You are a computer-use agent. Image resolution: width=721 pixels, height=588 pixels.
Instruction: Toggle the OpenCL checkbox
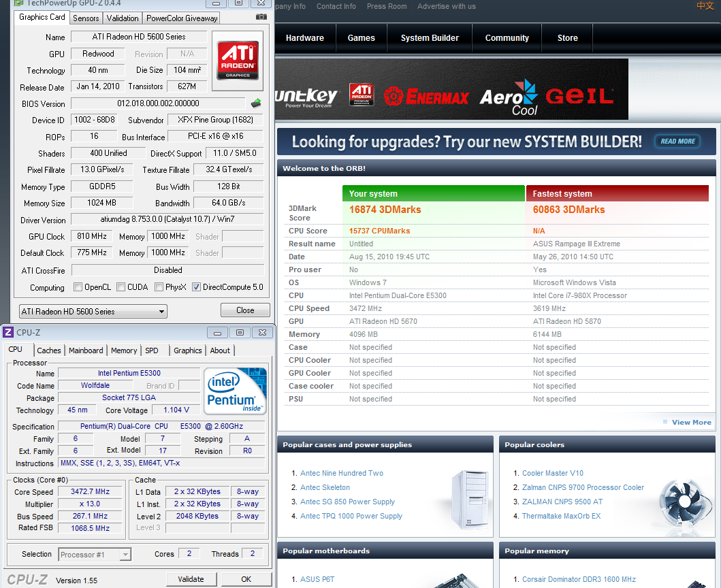point(78,287)
